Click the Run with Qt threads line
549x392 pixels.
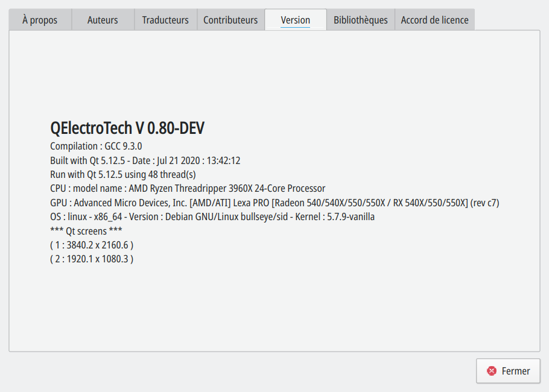122,174
